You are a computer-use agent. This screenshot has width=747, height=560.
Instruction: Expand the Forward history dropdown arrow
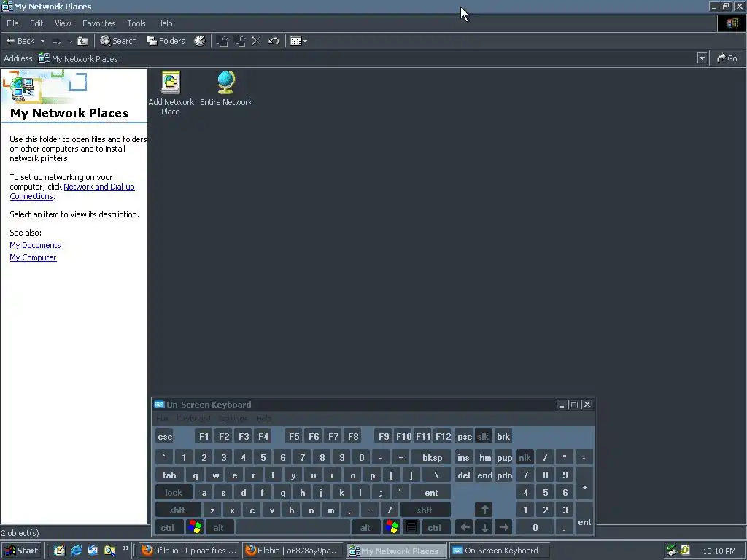tap(71, 42)
